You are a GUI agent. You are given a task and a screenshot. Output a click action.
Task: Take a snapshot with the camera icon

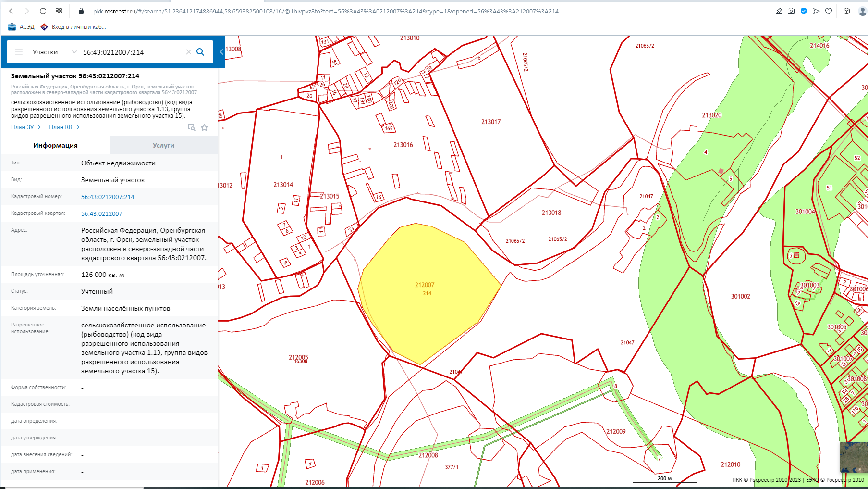(x=791, y=11)
